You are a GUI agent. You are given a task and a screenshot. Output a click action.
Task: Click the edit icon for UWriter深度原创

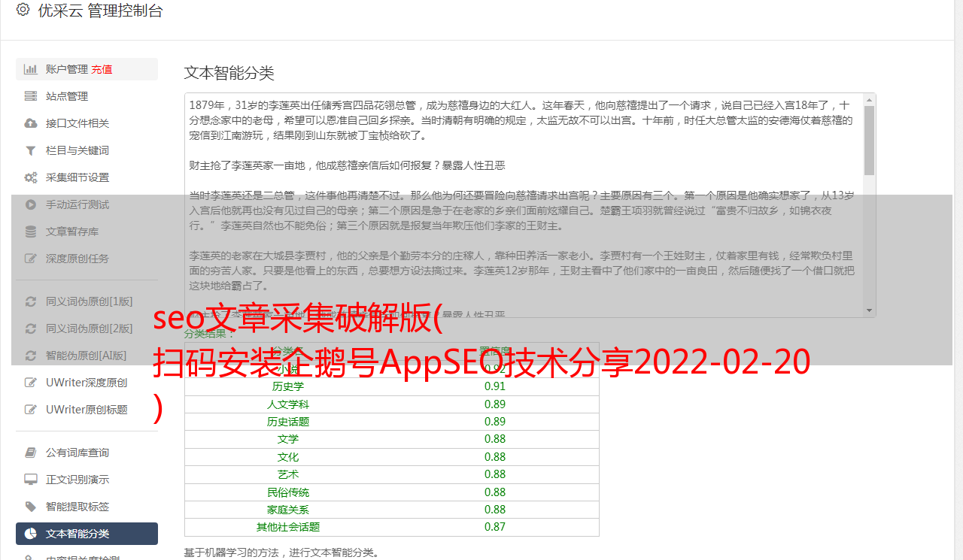click(x=31, y=383)
